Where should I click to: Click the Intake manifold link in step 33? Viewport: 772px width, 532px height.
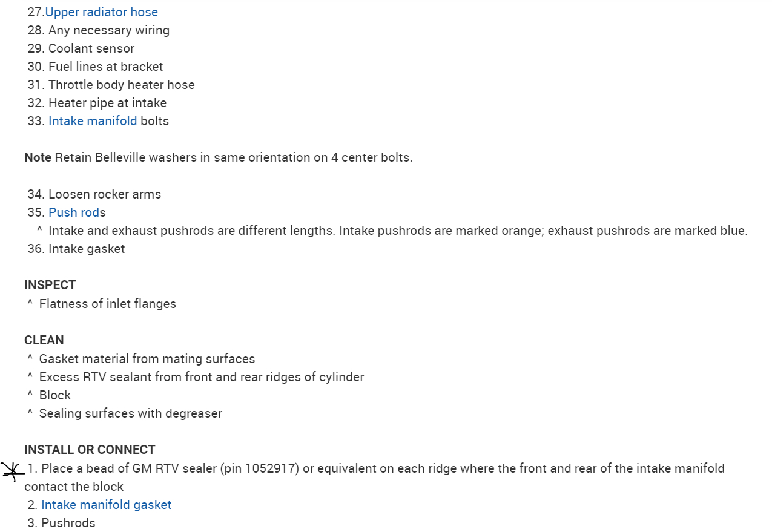[x=93, y=121]
